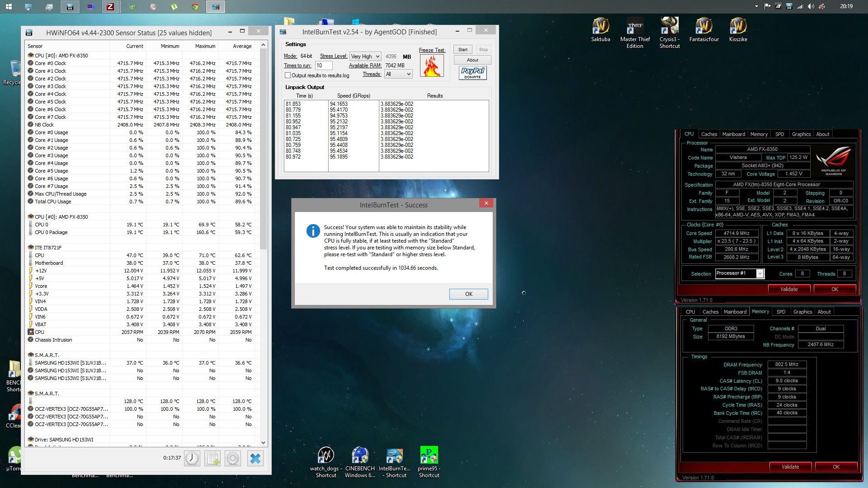Switch to Caches tab in top CPU-Z window

709,134
